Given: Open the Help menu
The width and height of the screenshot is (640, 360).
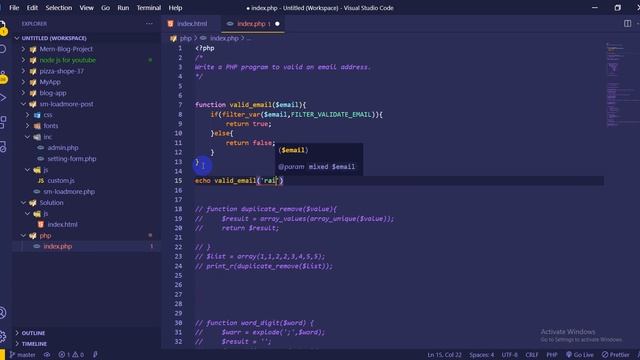Looking at the screenshot, I should pos(175,8).
